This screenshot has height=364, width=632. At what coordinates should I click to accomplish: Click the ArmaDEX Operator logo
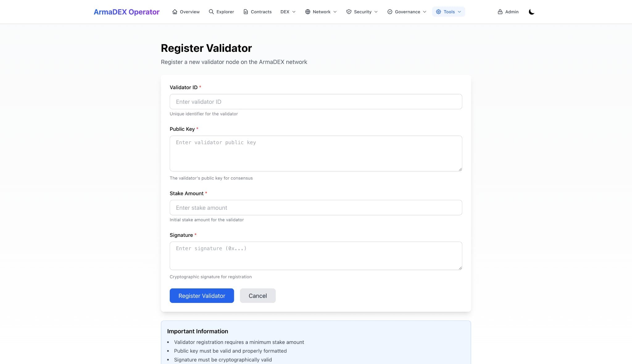coord(127,12)
